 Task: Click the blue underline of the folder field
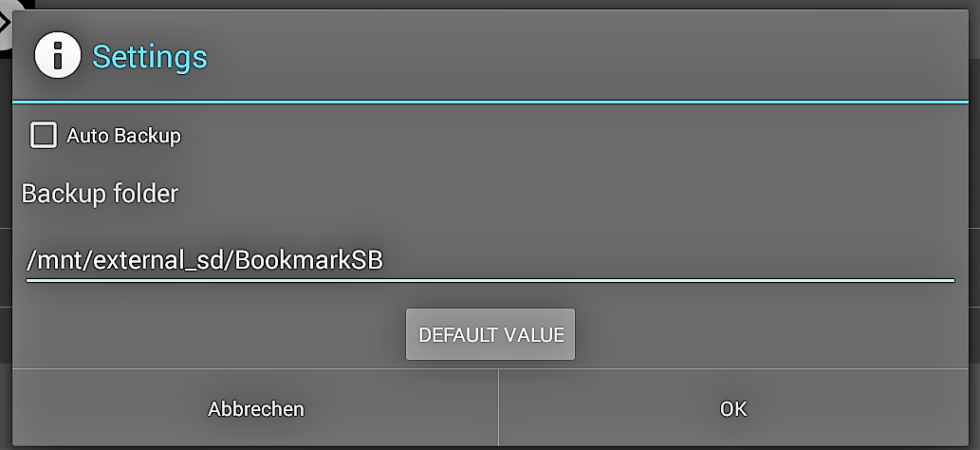[x=490, y=280]
